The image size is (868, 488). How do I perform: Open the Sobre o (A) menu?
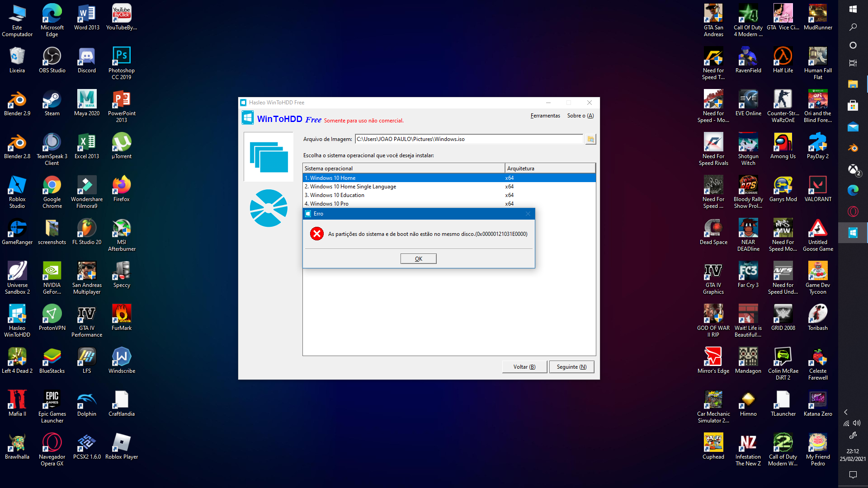coord(580,116)
